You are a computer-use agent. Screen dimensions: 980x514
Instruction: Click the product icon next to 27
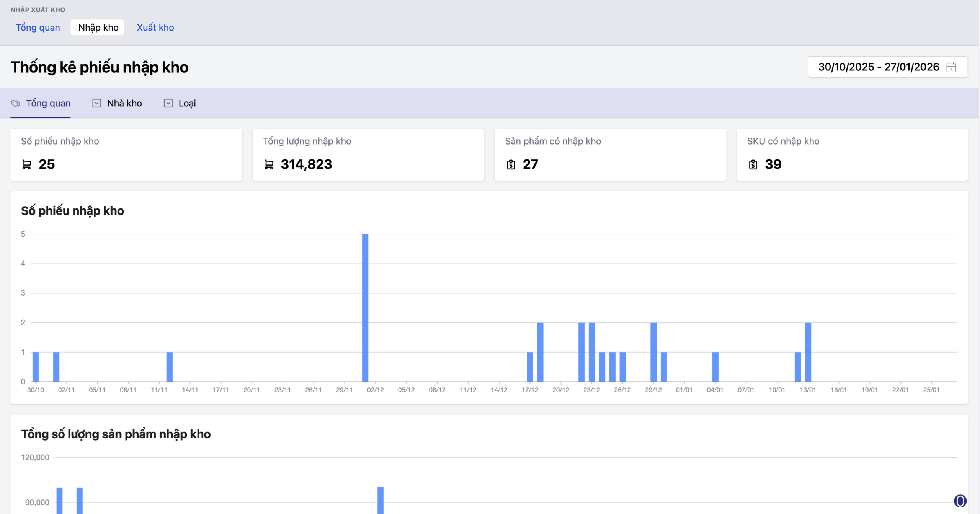(x=511, y=164)
